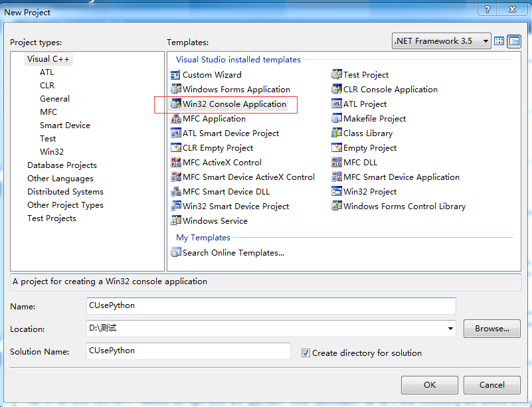Select the Custom Wizard template icon
Viewport: 532px width, 407px height.
pos(175,74)
